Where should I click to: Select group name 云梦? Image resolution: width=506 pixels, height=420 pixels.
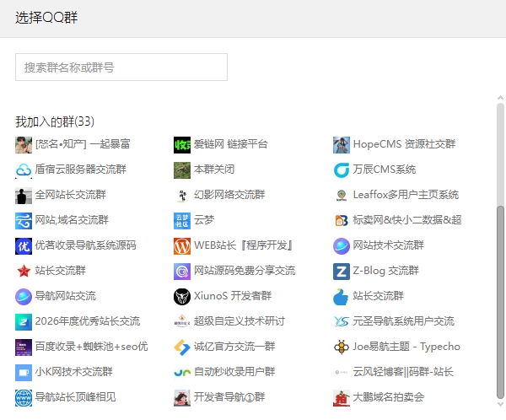(204, 220)
